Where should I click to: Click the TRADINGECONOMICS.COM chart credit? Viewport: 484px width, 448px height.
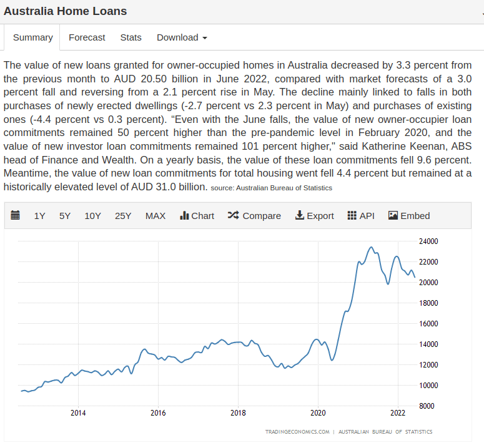tap(297, 432)
